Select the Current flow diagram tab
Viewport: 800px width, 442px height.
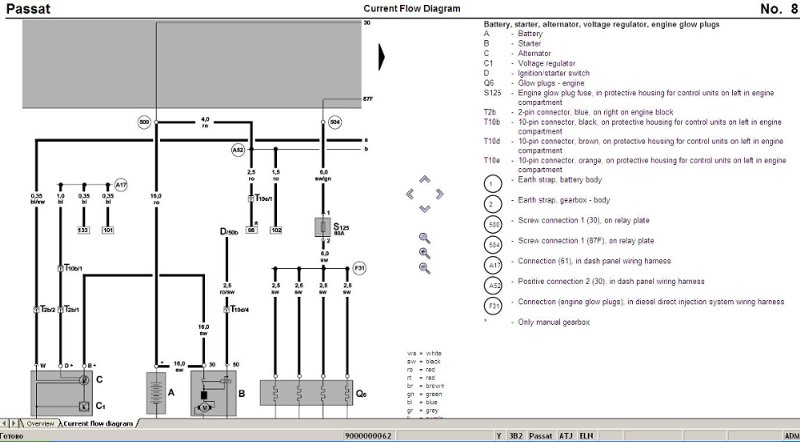pos(98,424)
